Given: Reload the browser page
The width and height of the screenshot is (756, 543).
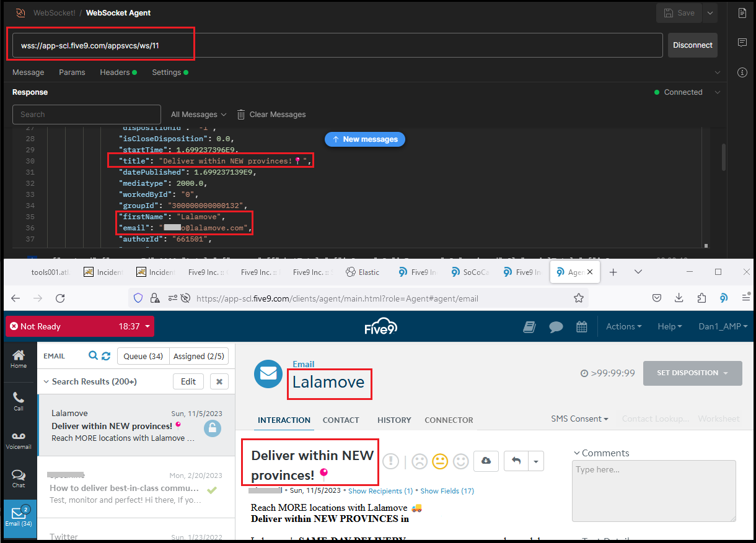Looking at the screenshot, I should 60,298.
